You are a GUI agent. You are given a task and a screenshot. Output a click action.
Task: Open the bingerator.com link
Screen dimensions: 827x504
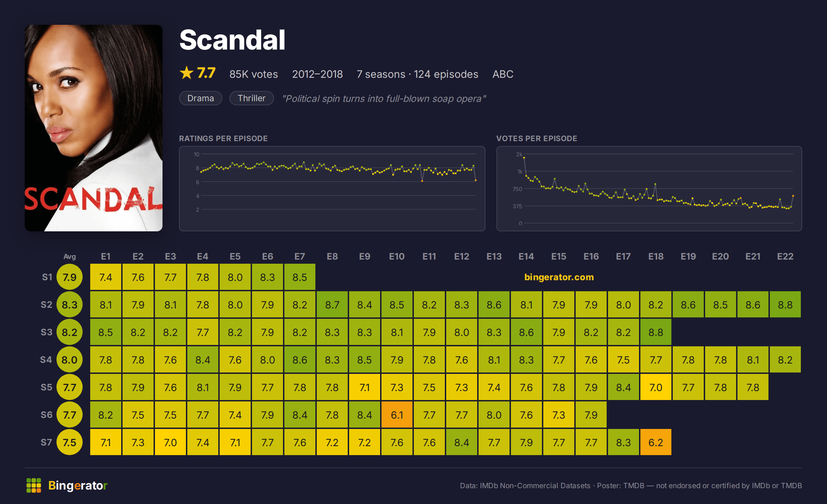559,277
